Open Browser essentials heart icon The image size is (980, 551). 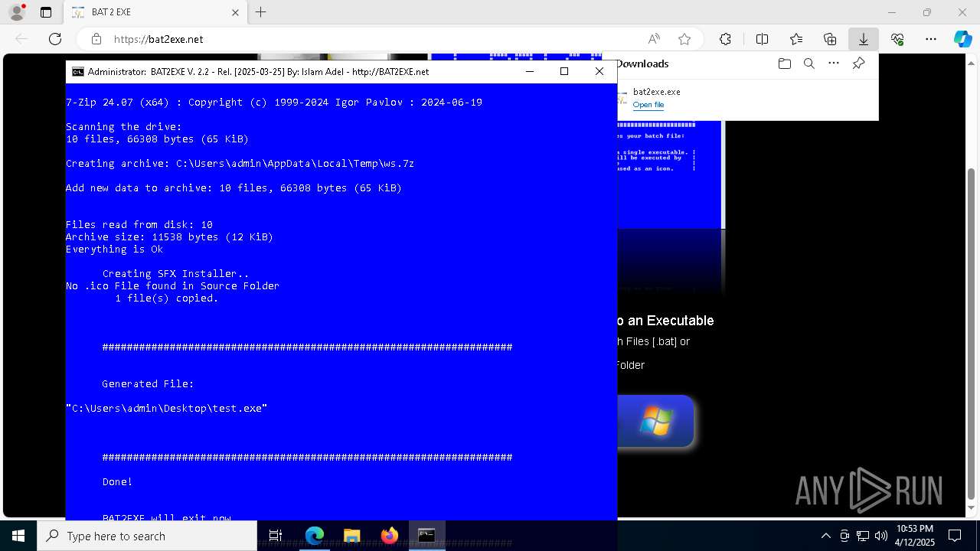pos(897,39)
